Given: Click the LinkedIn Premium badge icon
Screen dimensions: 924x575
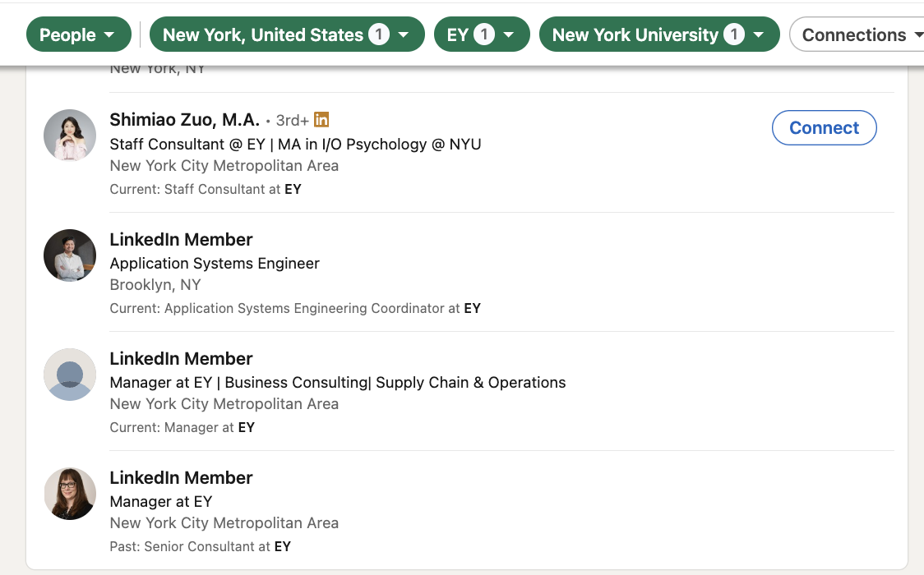Looking at the screenshot, I should [321, 120].
